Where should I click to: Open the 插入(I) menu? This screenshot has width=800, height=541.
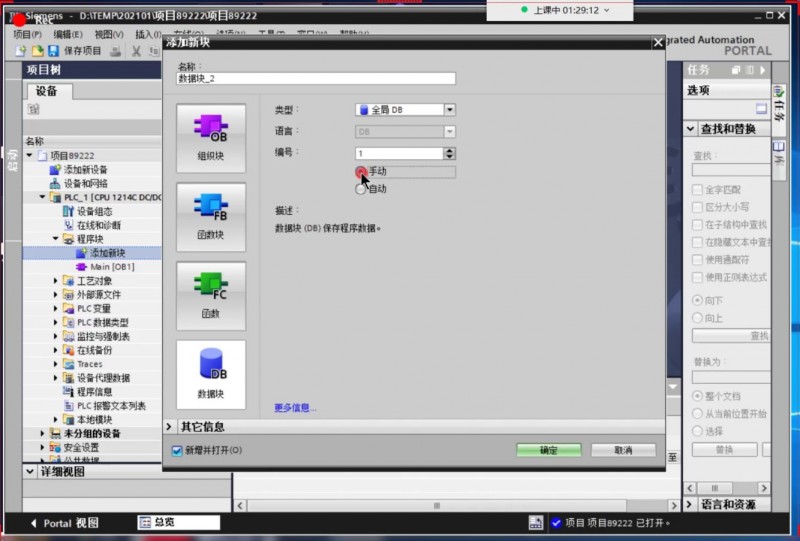point(148,34)
